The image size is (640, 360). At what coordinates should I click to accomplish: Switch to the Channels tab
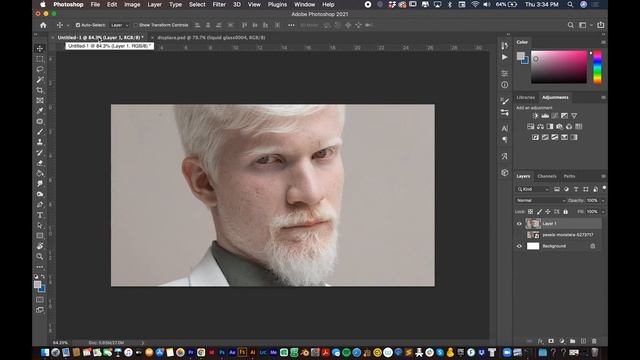coord(547,176)
